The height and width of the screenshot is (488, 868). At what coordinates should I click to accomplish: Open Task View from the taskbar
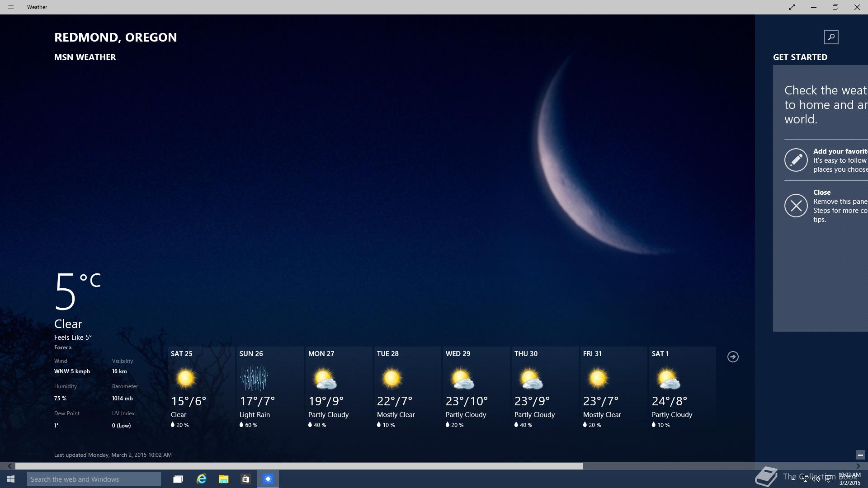tap(178, 479)
